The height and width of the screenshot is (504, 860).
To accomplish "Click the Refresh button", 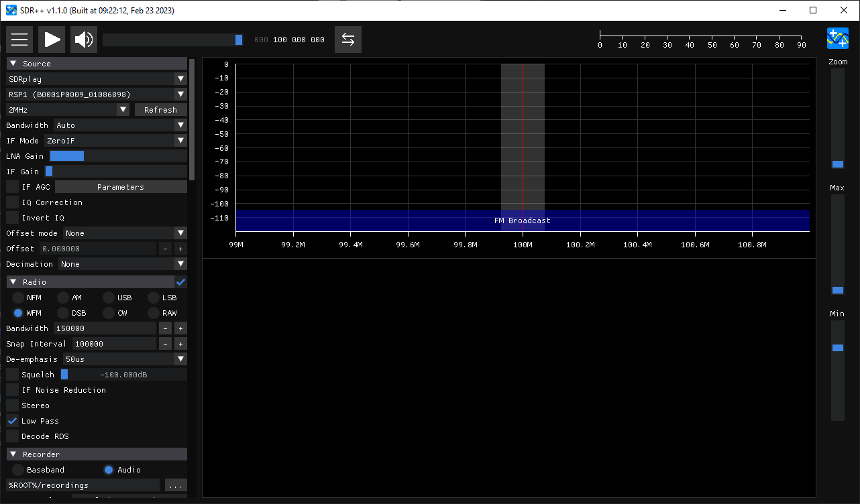I will click(x=160, y=109).
